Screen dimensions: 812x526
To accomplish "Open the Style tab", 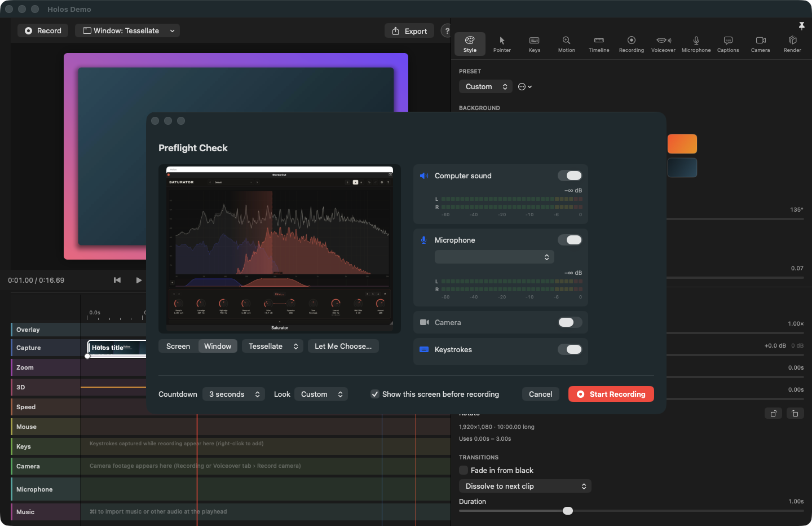I will tap(470, 44).
